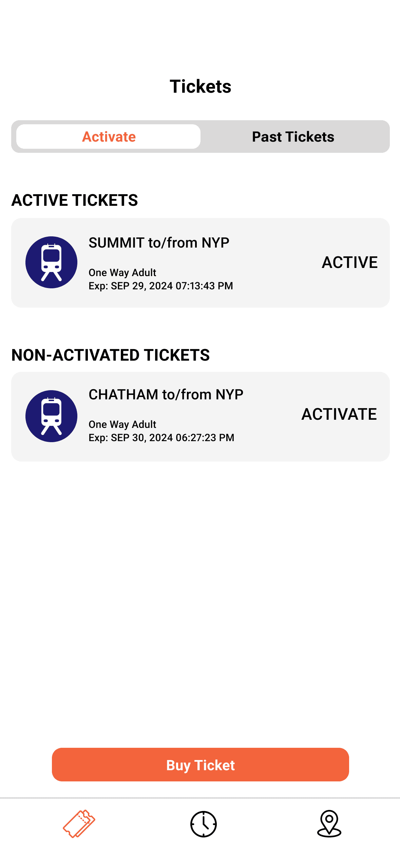Tap the Buy Ticket button

200,765
